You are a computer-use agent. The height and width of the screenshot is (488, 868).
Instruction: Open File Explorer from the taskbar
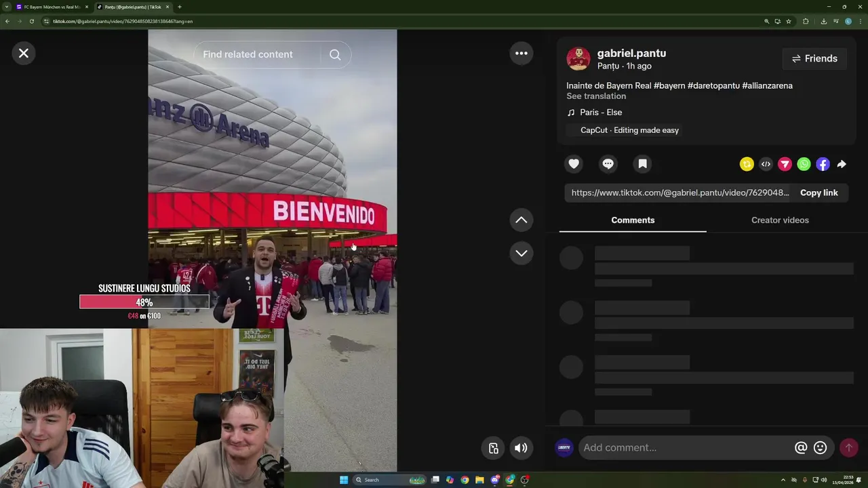pos(479,480)
